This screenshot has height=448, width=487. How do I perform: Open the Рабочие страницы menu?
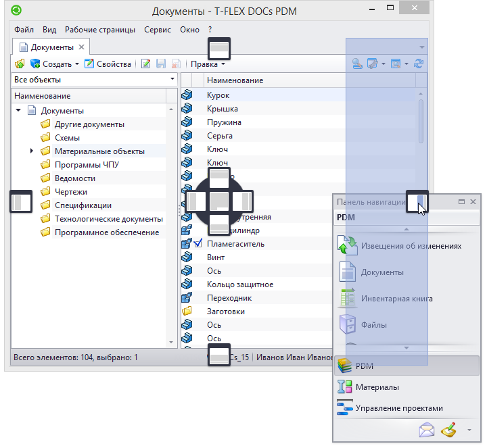tap(99, 30)
